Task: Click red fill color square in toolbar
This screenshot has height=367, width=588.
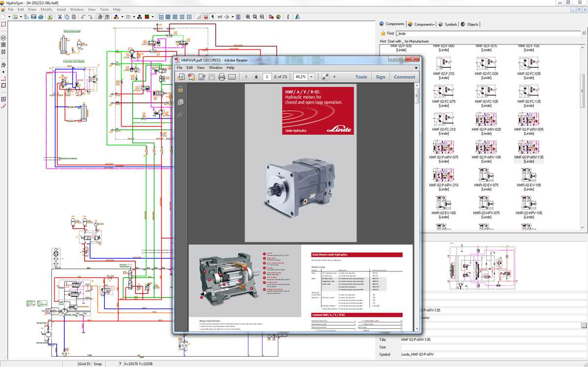Action: [147, 17]
